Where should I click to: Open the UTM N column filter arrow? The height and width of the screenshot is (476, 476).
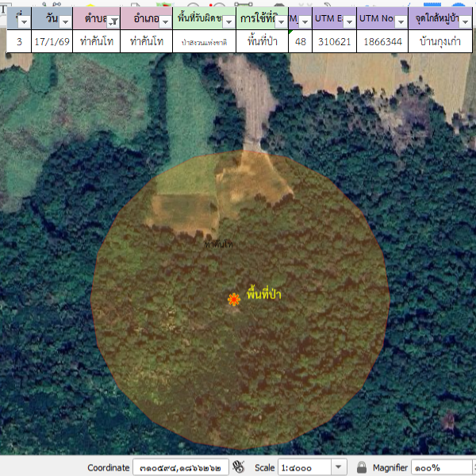pos(400,21)
